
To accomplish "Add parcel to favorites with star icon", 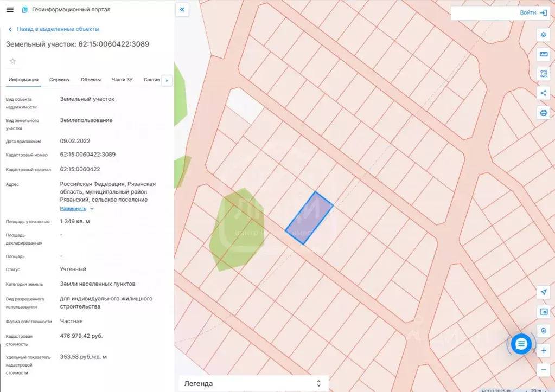I will tap(12, 61).
